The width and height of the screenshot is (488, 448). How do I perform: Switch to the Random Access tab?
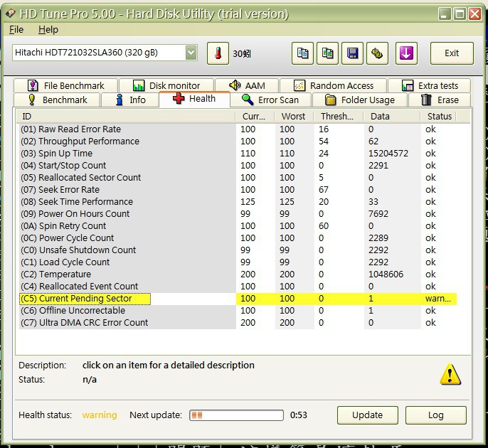pos(334,85)
